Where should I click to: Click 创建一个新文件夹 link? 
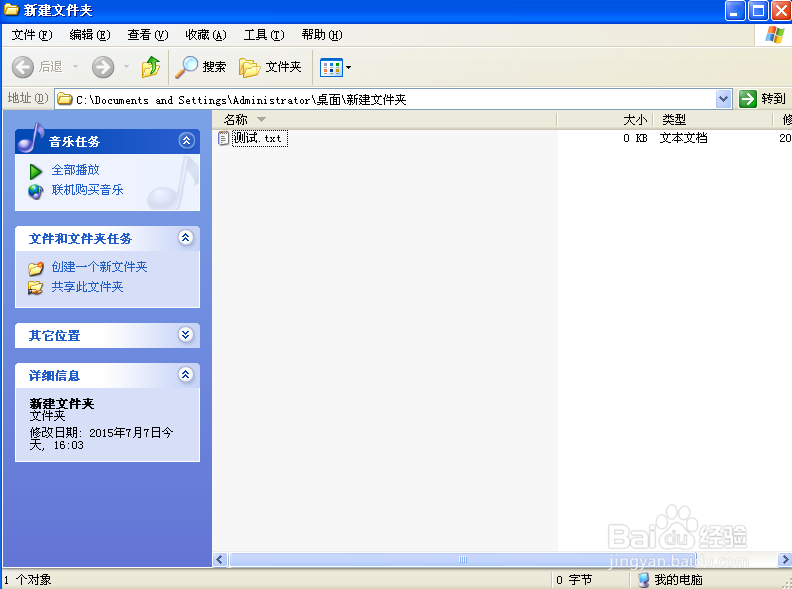(100, 267)
